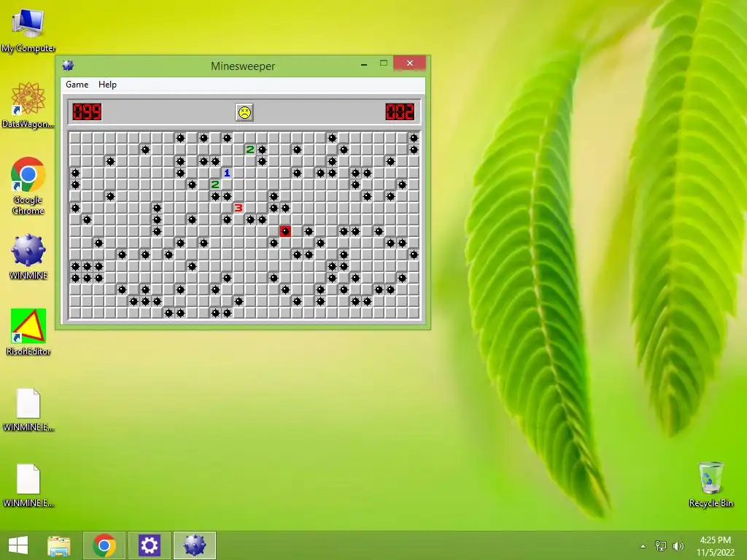Click the timer display showing 002
747x560 pixels.
(x=400, y=112)
